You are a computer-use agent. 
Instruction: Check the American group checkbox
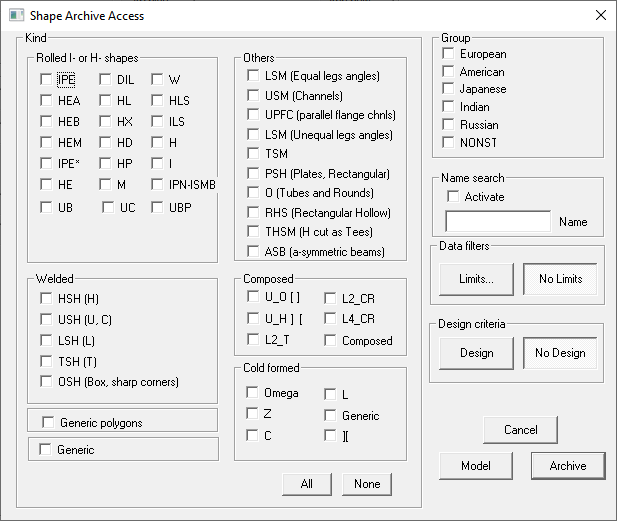click(448, 71)
